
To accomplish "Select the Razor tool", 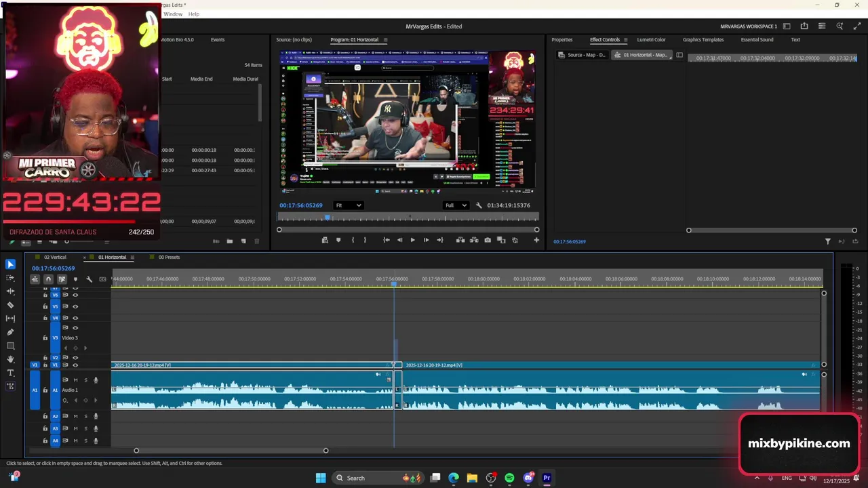I will tap(10, 305).
